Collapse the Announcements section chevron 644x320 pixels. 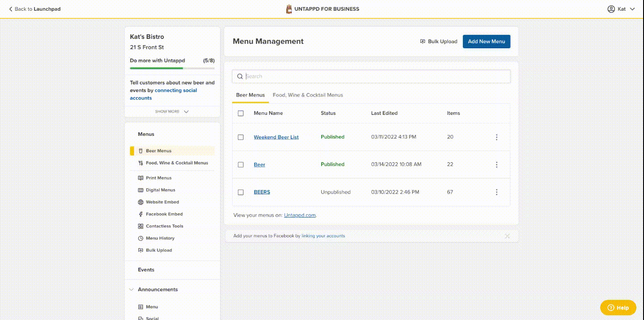tap(131, 290)
